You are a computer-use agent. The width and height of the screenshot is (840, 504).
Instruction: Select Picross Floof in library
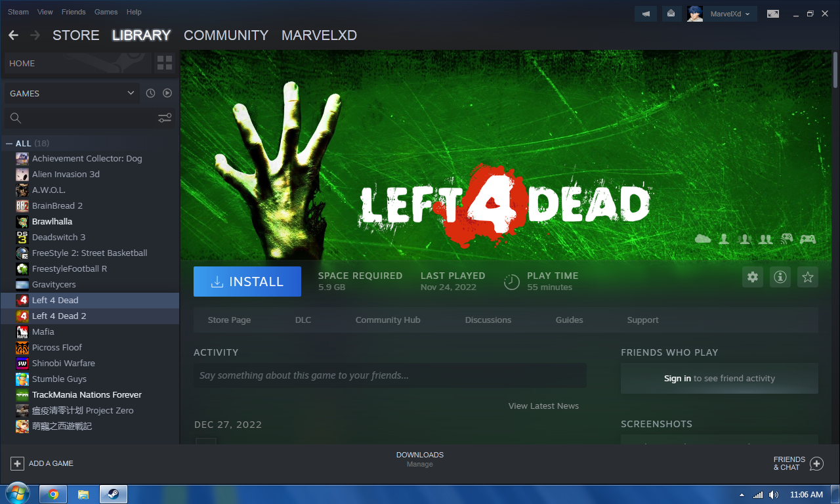(90, 348)
